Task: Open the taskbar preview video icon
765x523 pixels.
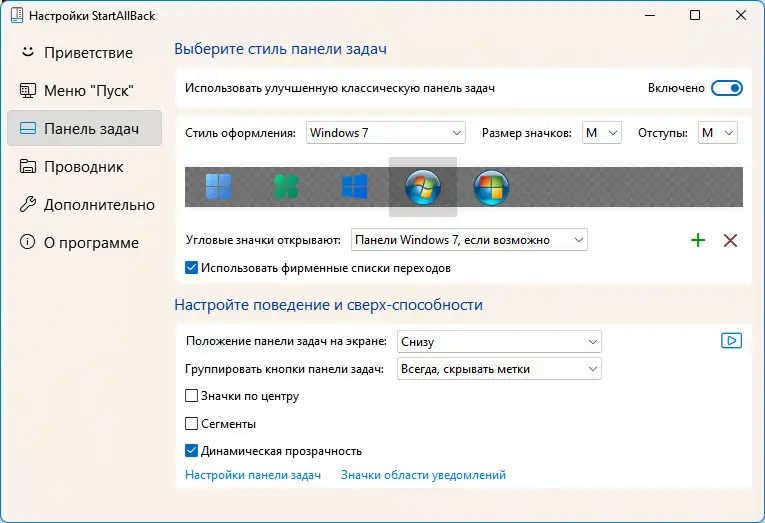Action: [731, 341]
